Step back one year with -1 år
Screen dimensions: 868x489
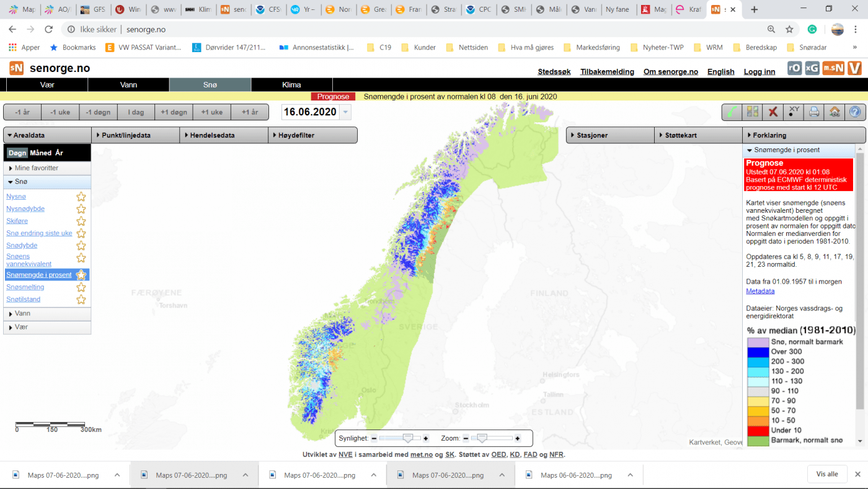(x=22, y=112)
